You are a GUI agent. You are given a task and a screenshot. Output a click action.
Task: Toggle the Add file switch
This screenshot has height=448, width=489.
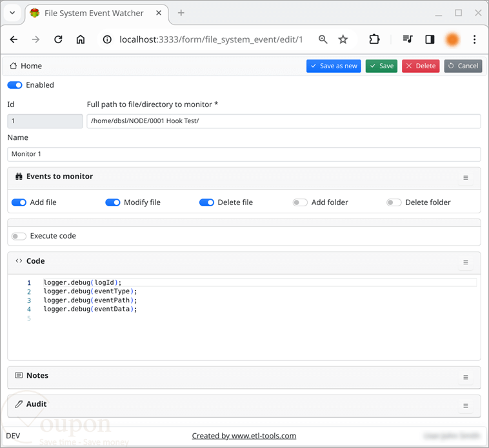click(19, 202)
